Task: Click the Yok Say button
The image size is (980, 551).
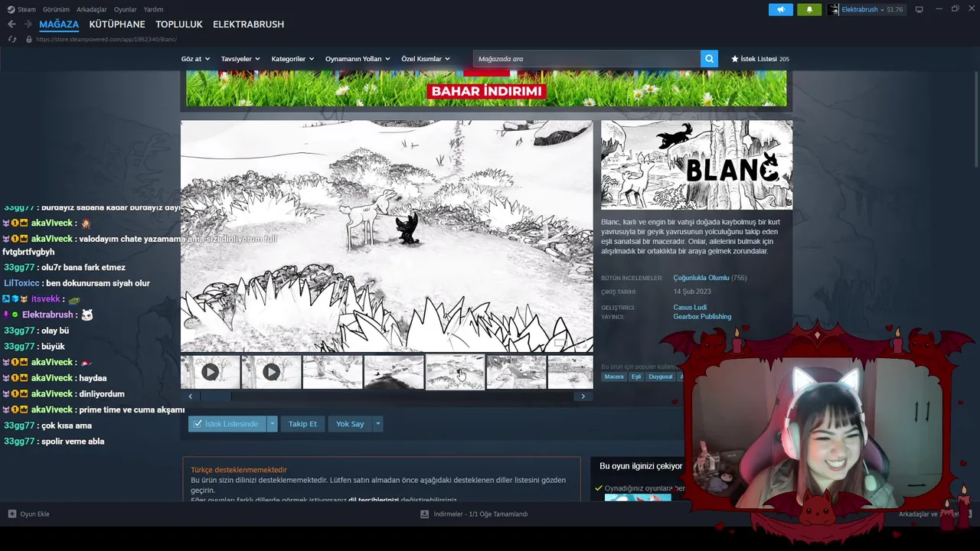Action: (350, 424)
